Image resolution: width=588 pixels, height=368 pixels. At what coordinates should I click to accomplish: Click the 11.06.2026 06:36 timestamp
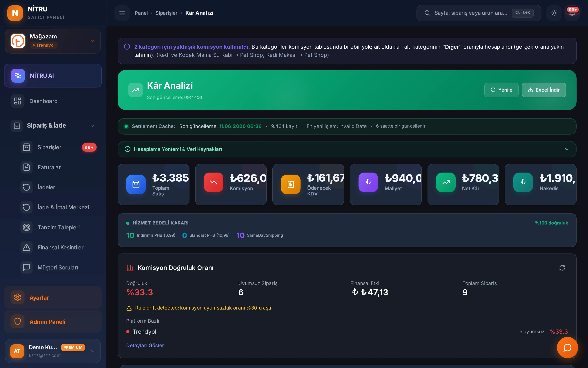click(240, 126)
